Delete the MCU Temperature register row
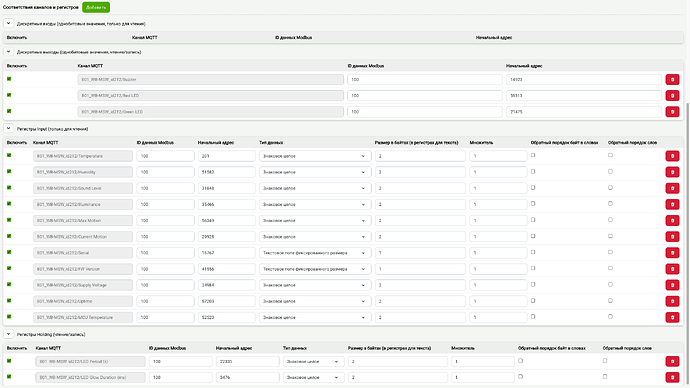Viewport: 690px width, 388px height. (672, 317)
